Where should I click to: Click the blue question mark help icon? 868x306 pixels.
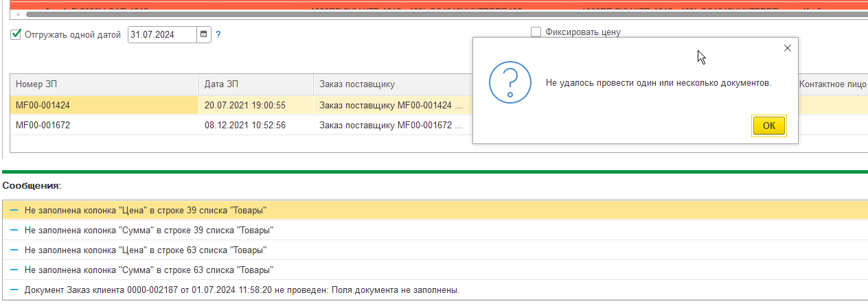(218, 34)
